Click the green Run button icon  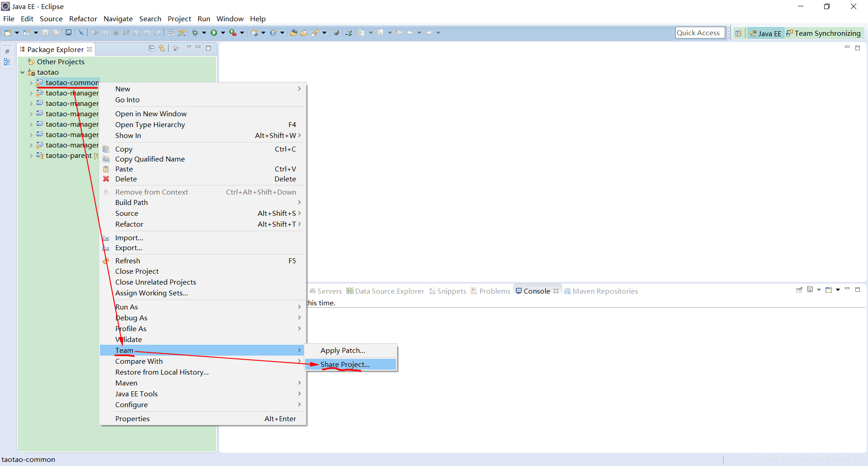point(214,33)
